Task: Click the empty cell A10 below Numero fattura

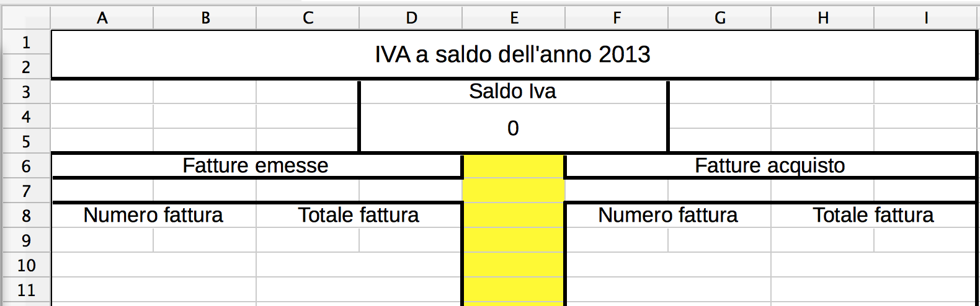Action: [153, 265]
